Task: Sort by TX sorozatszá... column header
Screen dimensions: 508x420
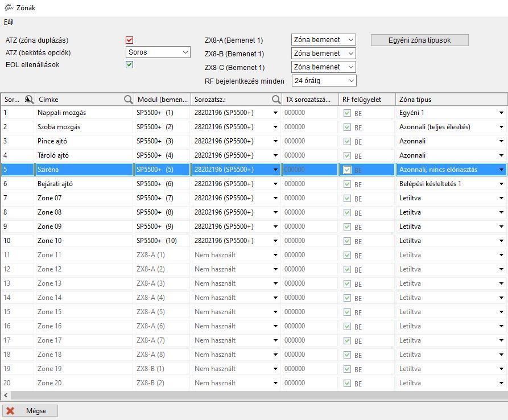Action: point(310,100)
